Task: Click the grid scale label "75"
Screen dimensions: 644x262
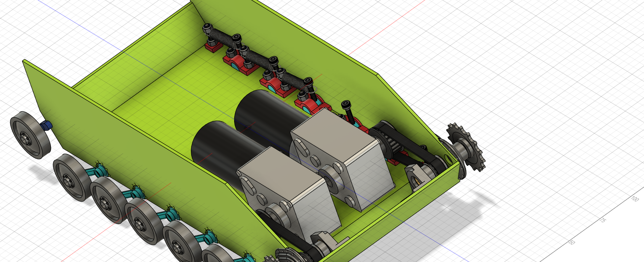Action: pos(603,220)
